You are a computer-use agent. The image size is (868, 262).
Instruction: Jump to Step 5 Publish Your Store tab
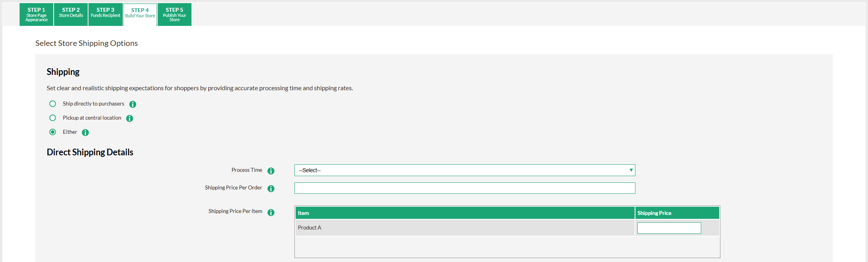(x=175, y=15)
